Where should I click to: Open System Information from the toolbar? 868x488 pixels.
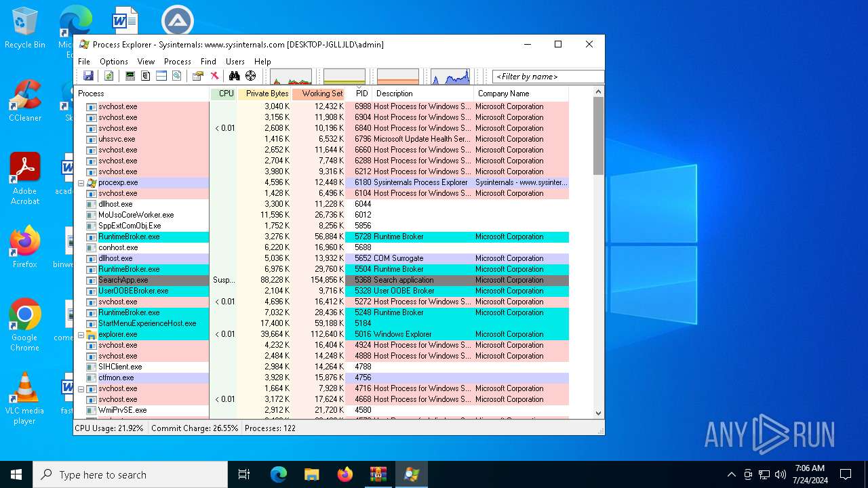130,76
